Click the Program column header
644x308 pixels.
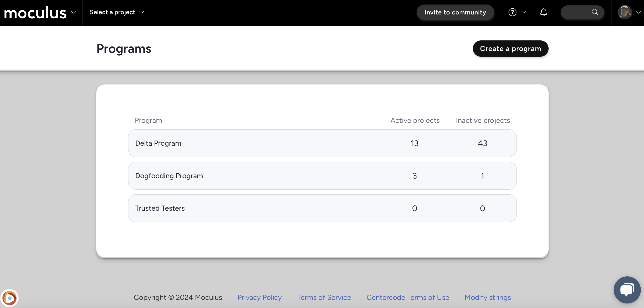148,120
